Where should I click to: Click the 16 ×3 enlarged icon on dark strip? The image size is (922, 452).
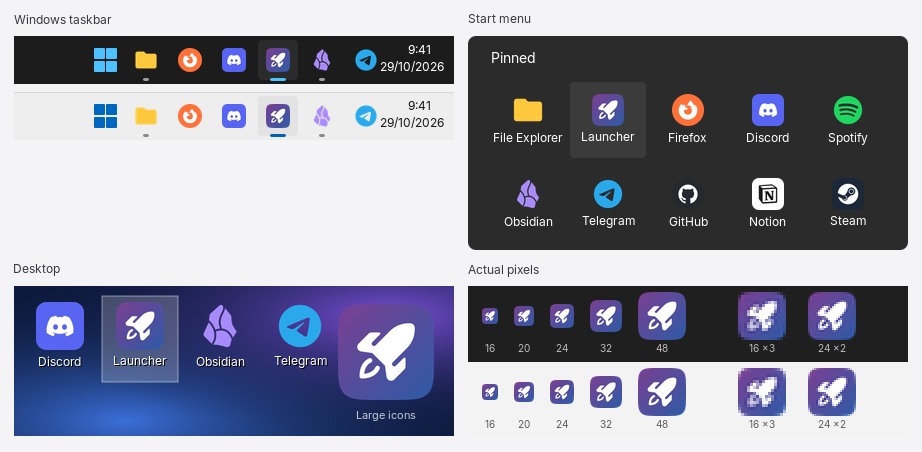[x=762, y=316]
